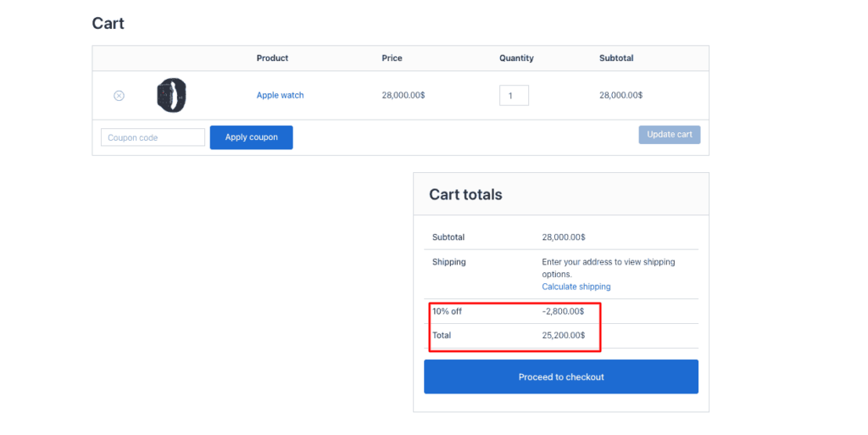Click the 10% off discount label

coord(447,311)
